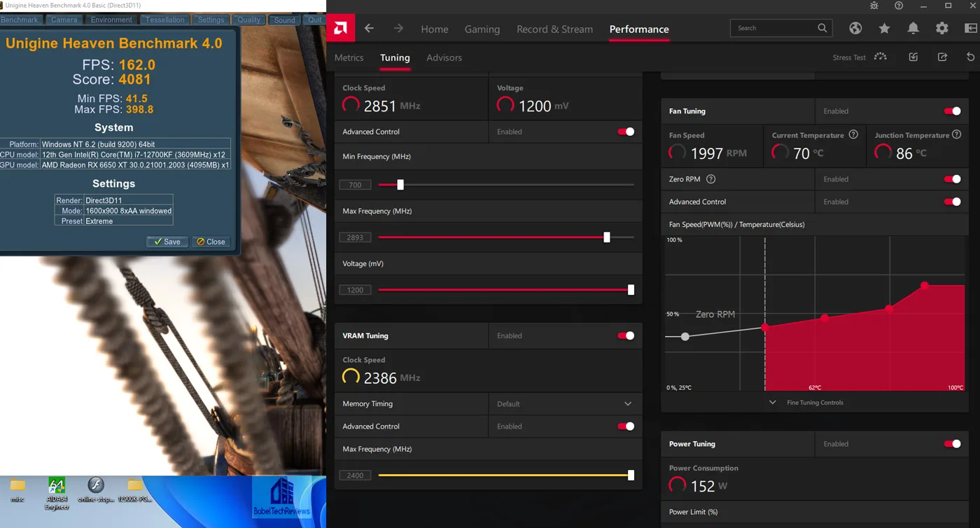The height and width of the screenshot is (528, 980).
Task: Click the Unigine Heaven window title icon
Action: pos(2,5)
